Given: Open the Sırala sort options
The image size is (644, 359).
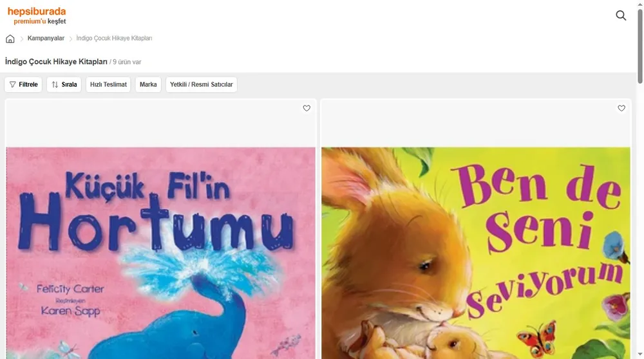Looking at the screenshot, I should coord(64,84).
